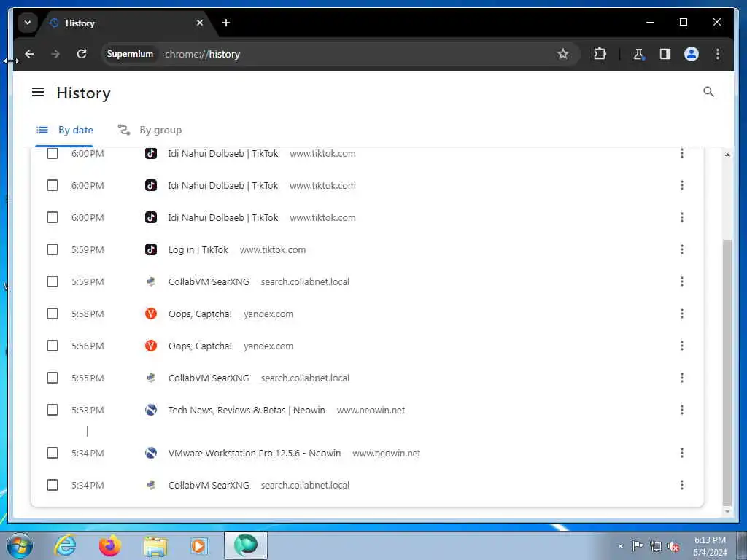Open actions menu for 5:59 PM CollabVM entry
The height and width of the screenshot is (560, 747).
682,281
